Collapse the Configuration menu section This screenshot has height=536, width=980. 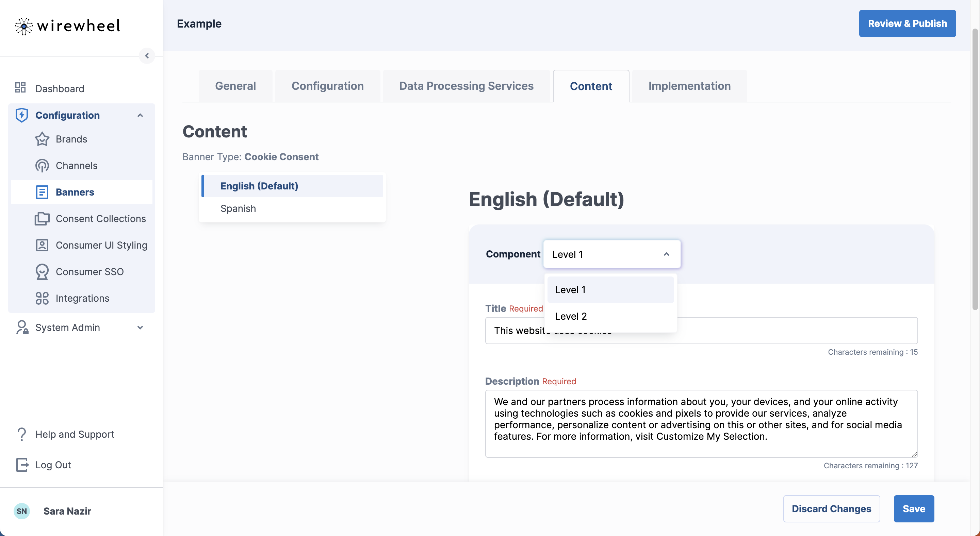[140, 115]
